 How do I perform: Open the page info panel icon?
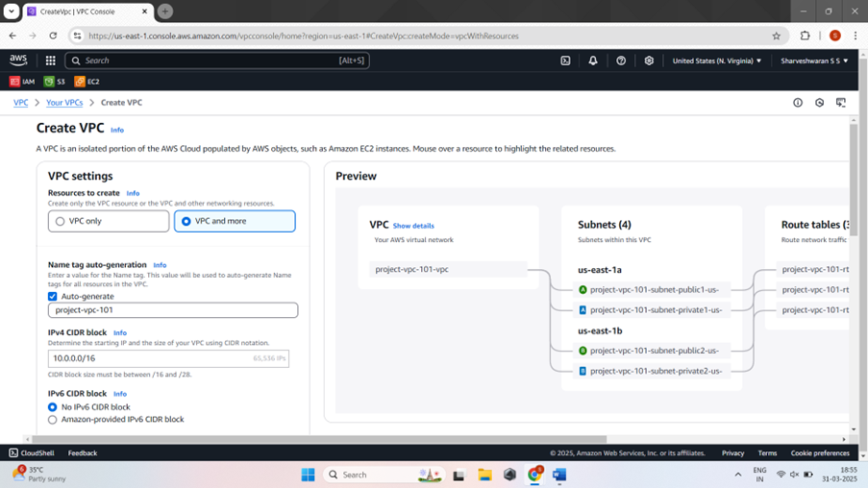tap(798, 103)
